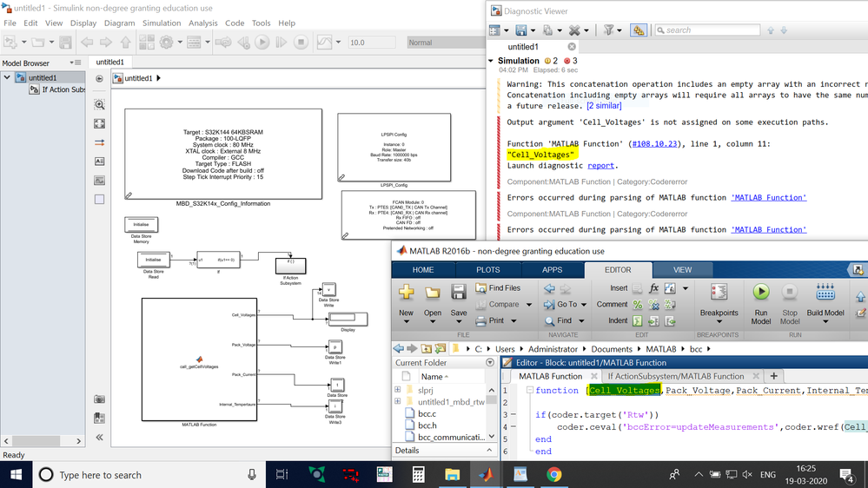Open the Simulink Simulation Data Inspector icon

pos(324,42)
